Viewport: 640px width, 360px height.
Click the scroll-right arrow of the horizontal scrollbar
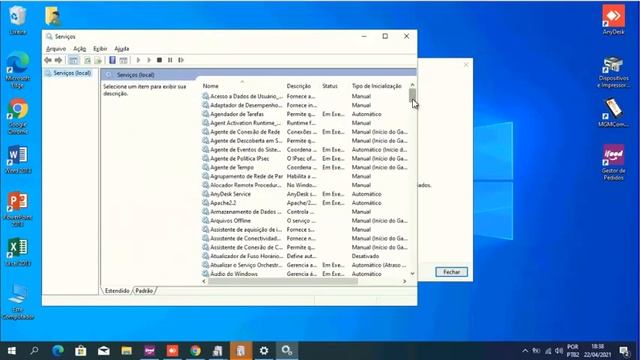coord(404,281)
